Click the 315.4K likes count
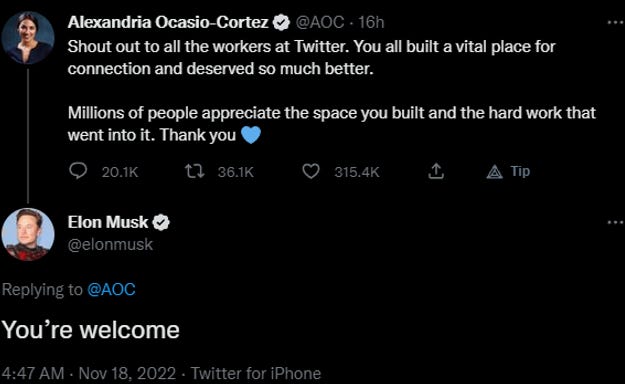625x384 pixels. [357, 172]
